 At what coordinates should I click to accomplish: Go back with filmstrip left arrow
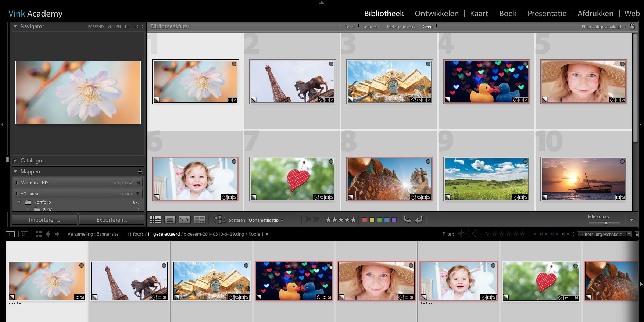pyautogui.click(x=48, y=234)
